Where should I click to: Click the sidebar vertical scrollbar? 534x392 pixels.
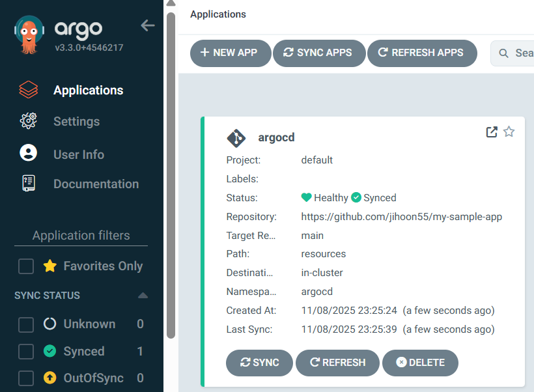click(x=171, y=175)
